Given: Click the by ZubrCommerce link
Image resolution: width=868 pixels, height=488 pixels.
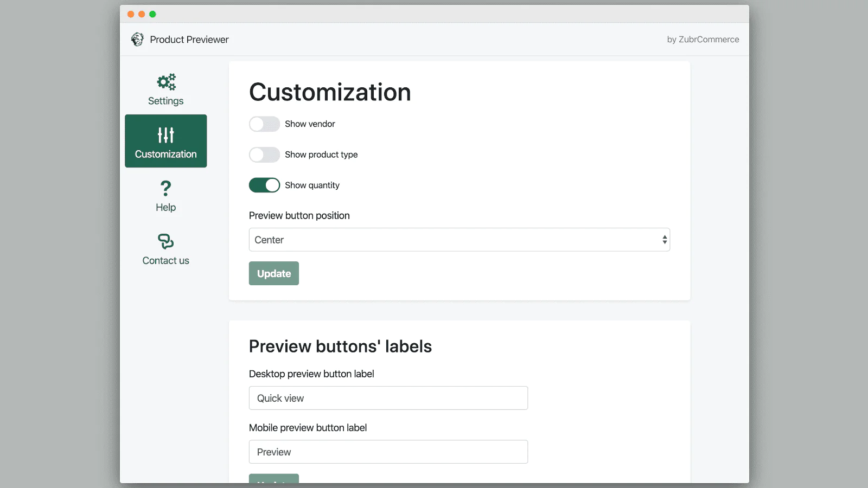Looking at the screenshot, I should [703, 40].
